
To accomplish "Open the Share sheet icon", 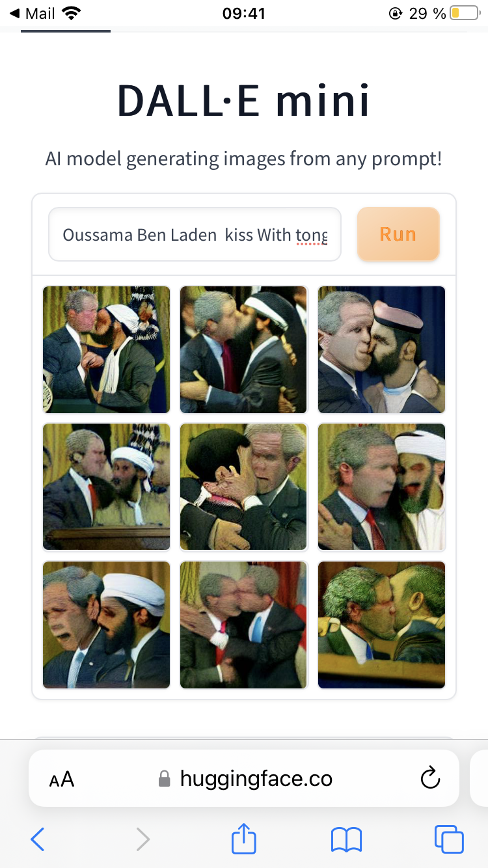I will [244, 838].
